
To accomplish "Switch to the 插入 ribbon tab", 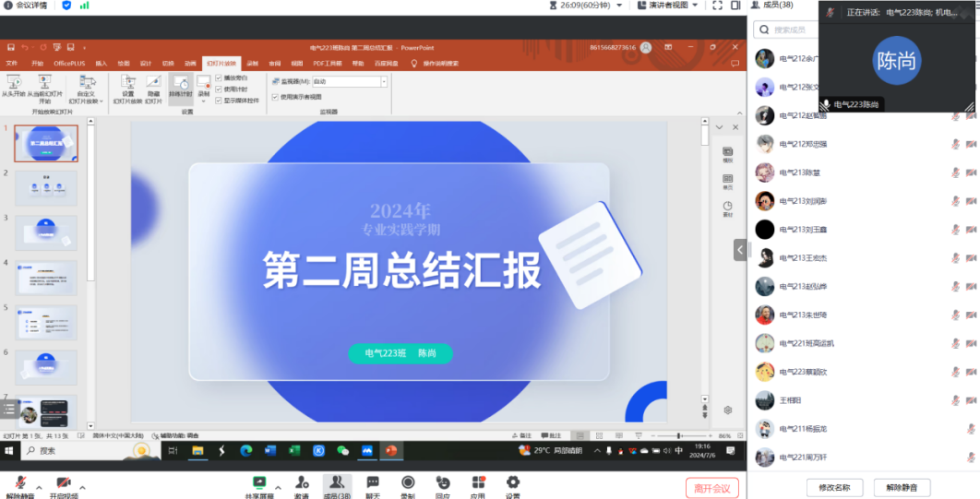I will [x=102, y=64].
